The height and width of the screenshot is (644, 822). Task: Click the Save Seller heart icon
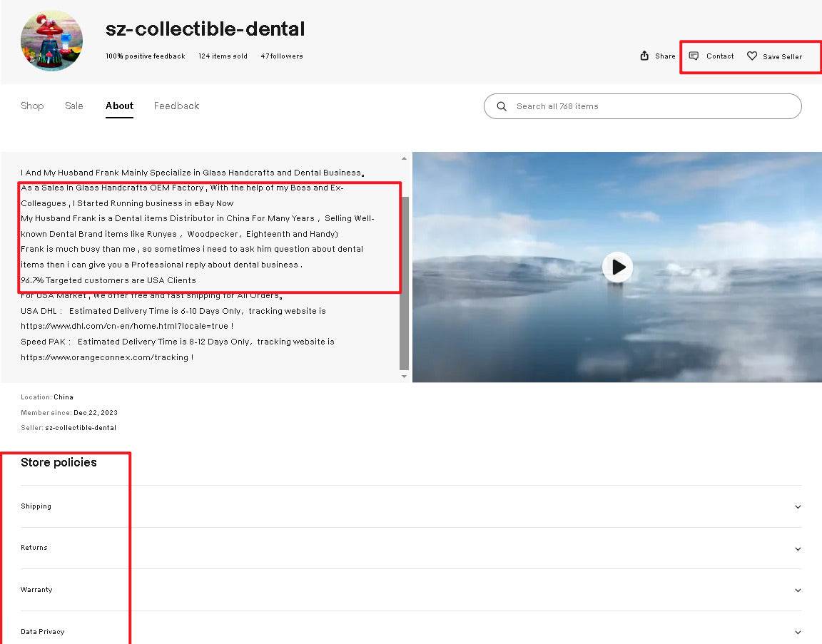pyautogui.click(x=752, y=56)
